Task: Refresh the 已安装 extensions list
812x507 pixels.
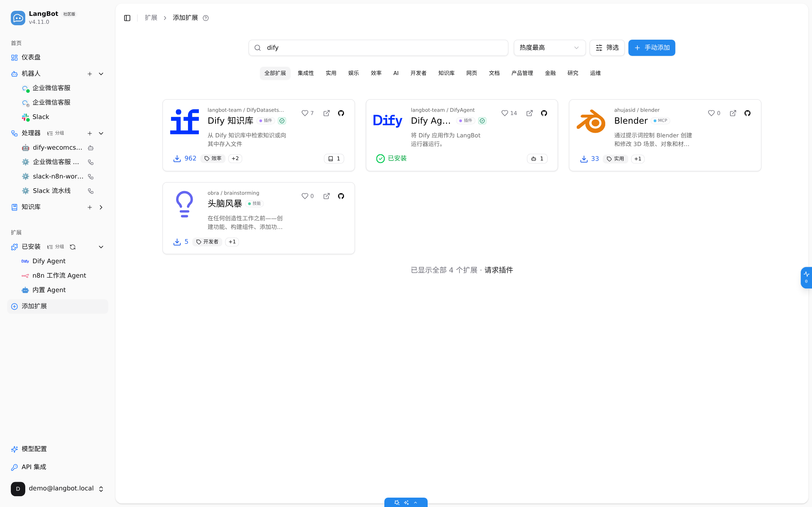Action: (x=73, y=247)
